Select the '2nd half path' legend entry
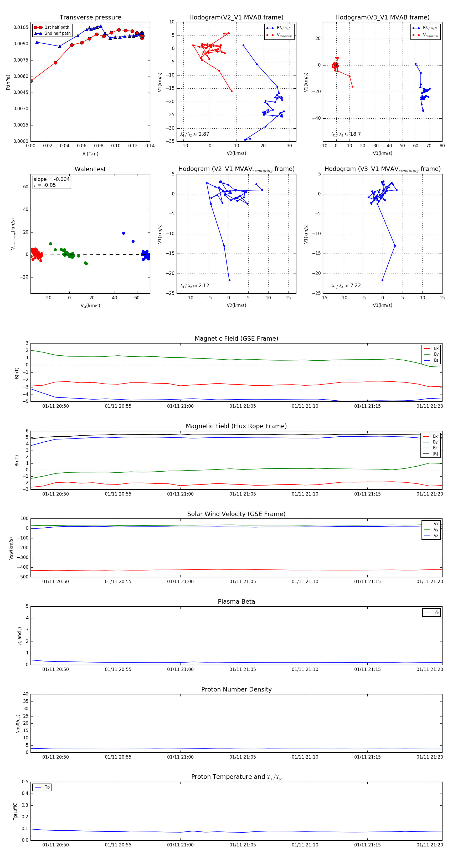473x868 pixels. 52,33
